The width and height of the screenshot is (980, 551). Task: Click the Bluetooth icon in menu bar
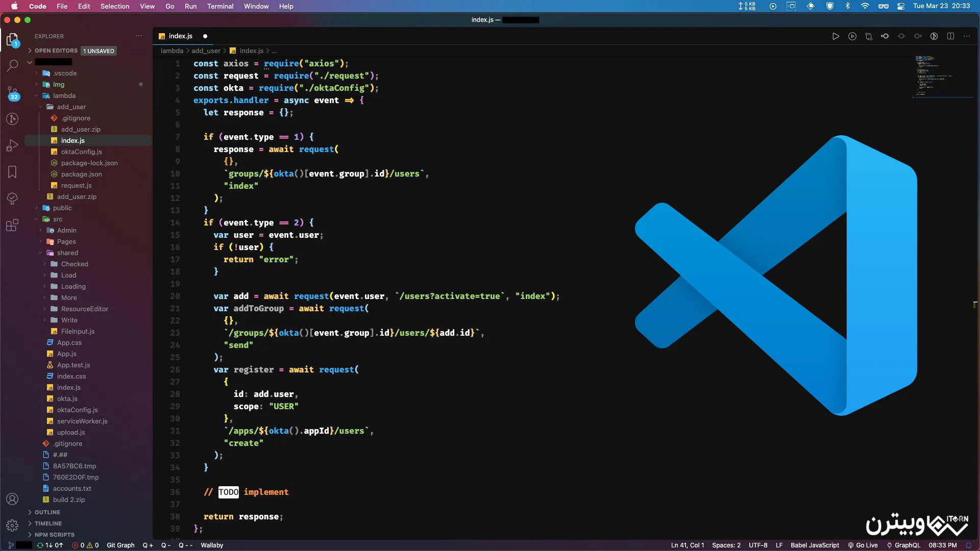(847, 6)
